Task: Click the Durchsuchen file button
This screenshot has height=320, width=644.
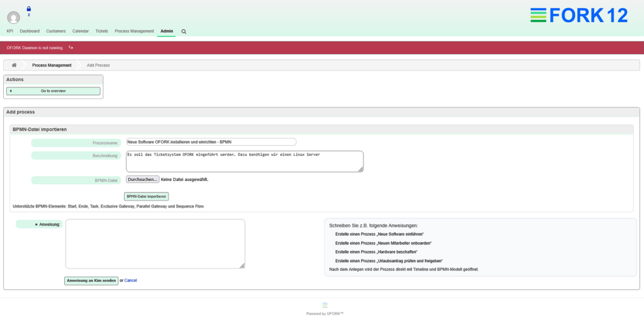Action: 143,180
